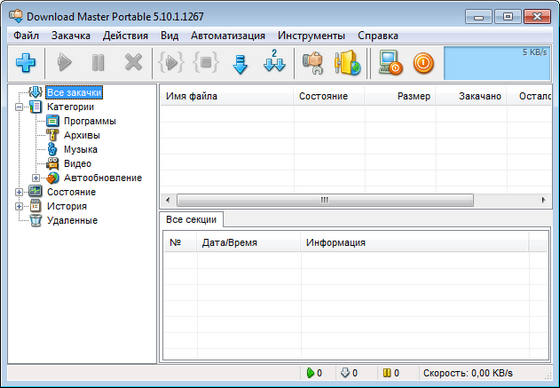Select Удаленные in the tree
This screenshot has width=560, height=388.
pos(72,220)
